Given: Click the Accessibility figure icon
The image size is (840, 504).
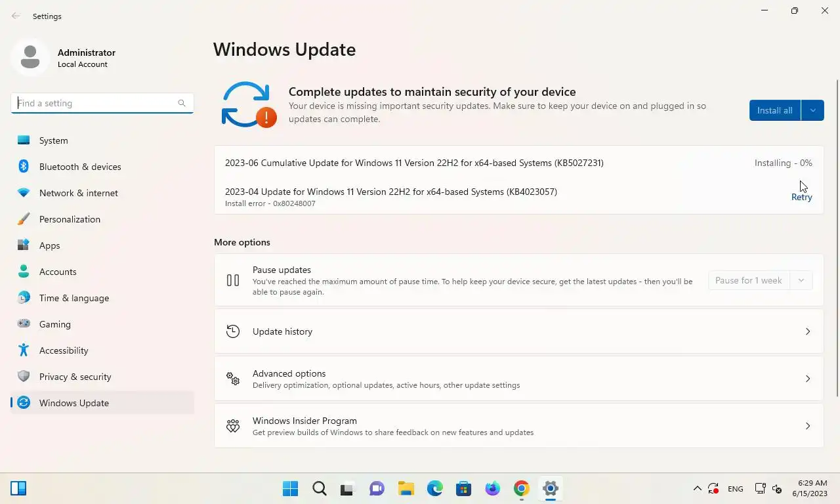Looking at the screenshot, I should pyautogui.click(x=24, y=350).
